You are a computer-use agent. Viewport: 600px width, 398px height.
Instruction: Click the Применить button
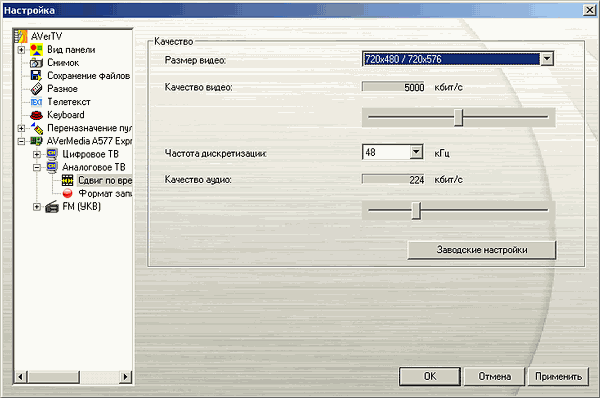pyautogui.click(x=558, y=377)
